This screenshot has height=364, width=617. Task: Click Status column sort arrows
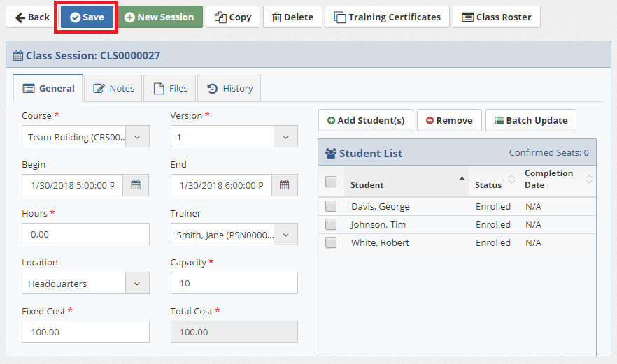(x=511, y=180)
